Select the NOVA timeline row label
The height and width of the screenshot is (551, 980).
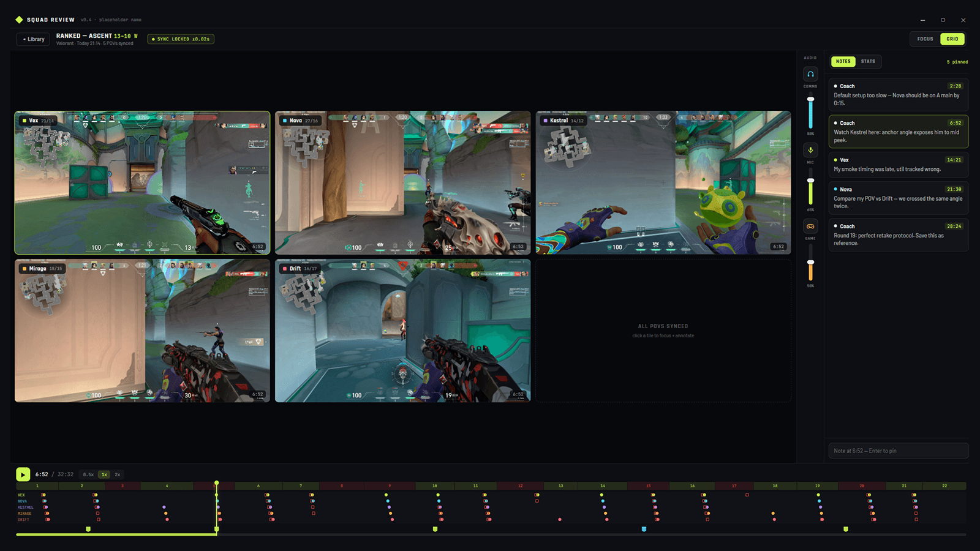pos(22,501)
